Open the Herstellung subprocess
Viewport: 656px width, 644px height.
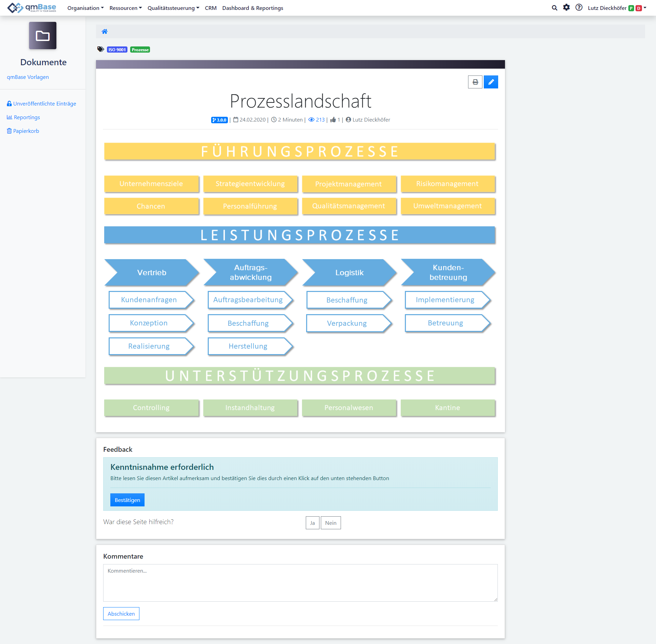pyautogui.click(x=250, y=346)
